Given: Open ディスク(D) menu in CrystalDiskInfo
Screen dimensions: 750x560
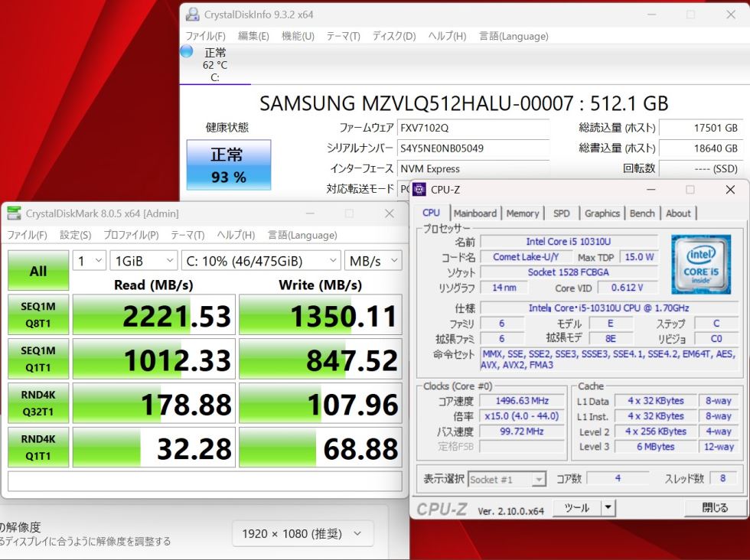Looking at the screenshot, I should tap(394, 37).
